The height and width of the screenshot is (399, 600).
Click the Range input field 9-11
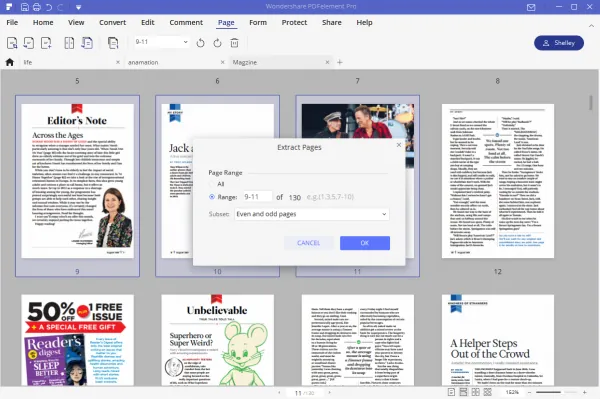tap(257, 197)
